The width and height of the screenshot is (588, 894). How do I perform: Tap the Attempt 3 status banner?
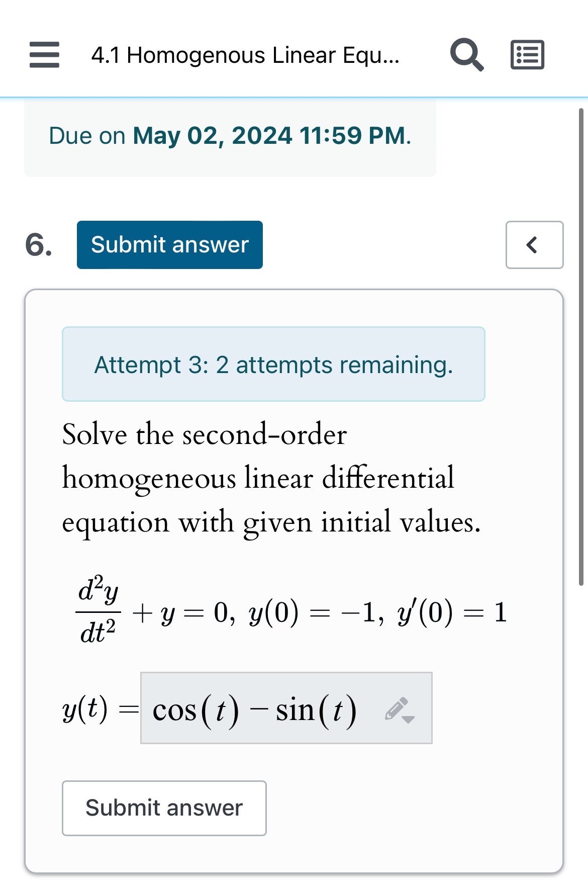273,365
